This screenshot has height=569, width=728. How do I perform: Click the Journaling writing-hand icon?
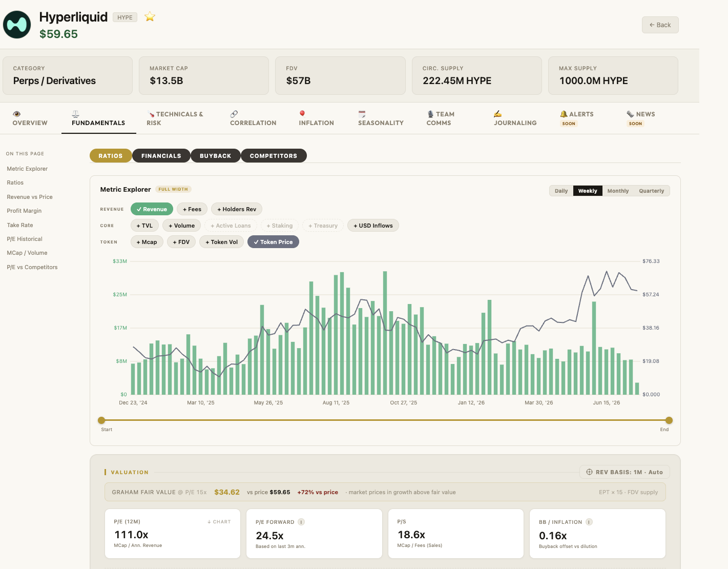[x=497, y=114]
